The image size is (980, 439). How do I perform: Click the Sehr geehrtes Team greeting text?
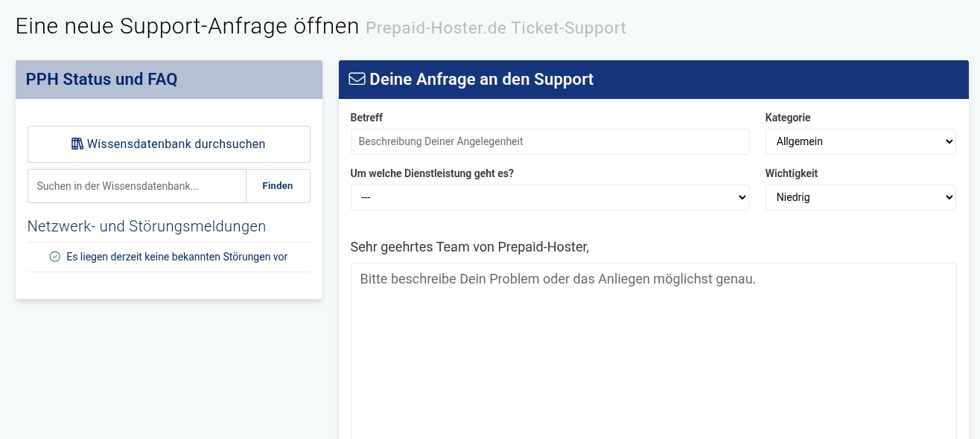470,246
